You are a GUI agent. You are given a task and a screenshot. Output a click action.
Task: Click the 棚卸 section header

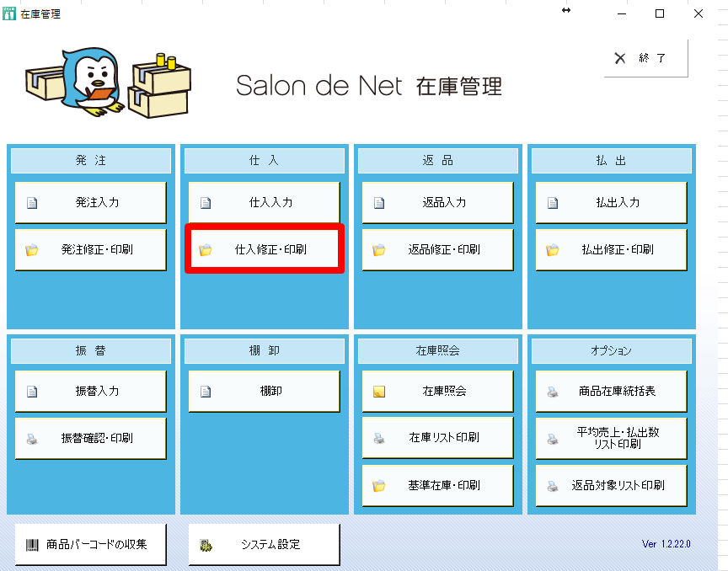[265, 351]
